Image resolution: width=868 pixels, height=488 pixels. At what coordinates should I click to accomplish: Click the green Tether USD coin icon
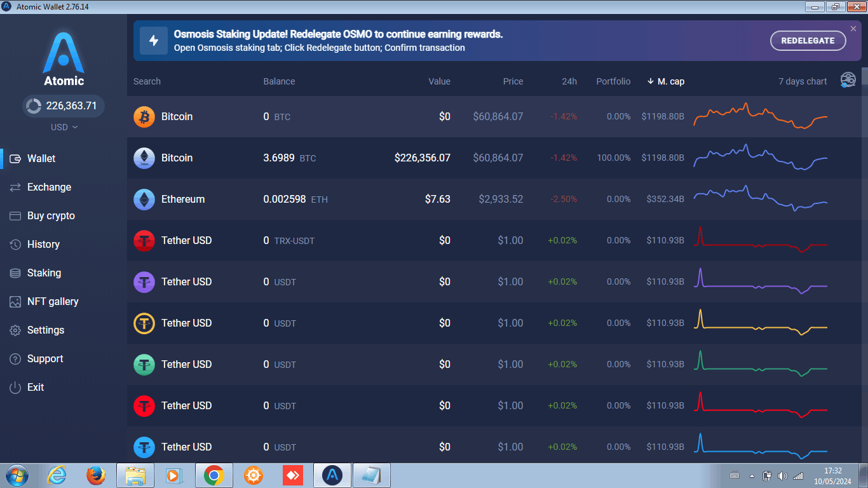(x=144, y=365)
